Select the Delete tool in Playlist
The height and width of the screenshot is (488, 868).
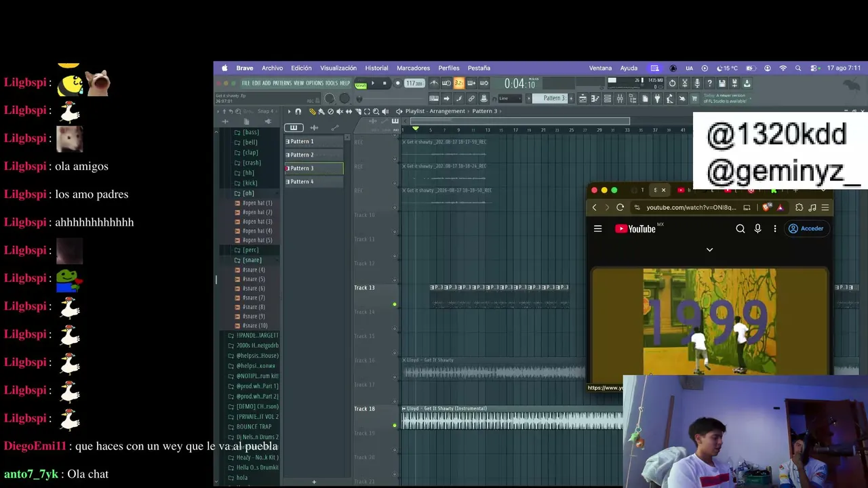click(330, 111)
